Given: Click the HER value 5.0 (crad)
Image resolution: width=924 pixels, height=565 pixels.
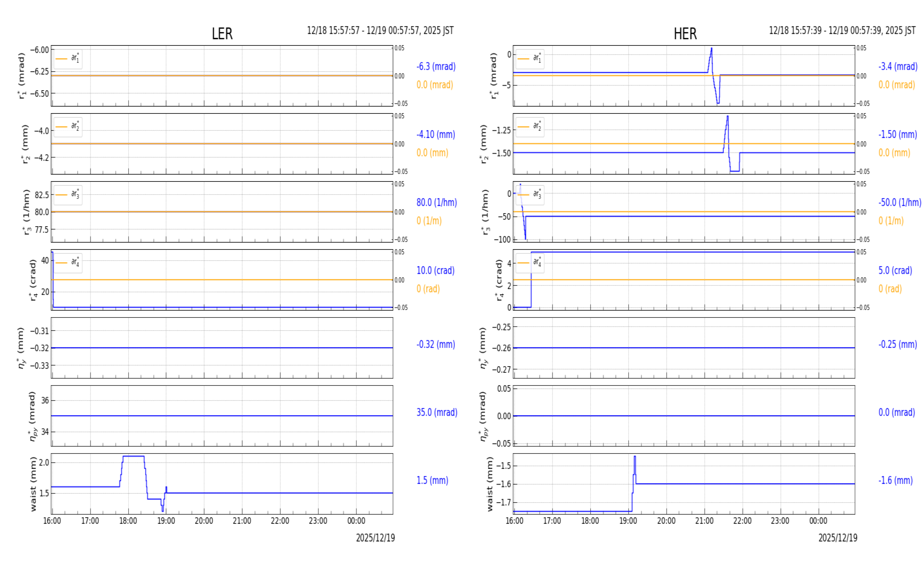Looking at the screenshot, I should tap(895, 271).
